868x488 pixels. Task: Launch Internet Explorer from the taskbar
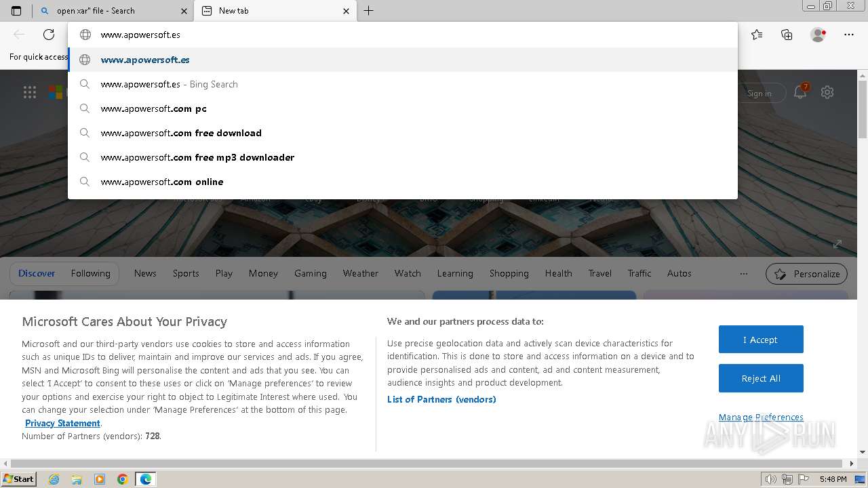(x=54, y=479)
